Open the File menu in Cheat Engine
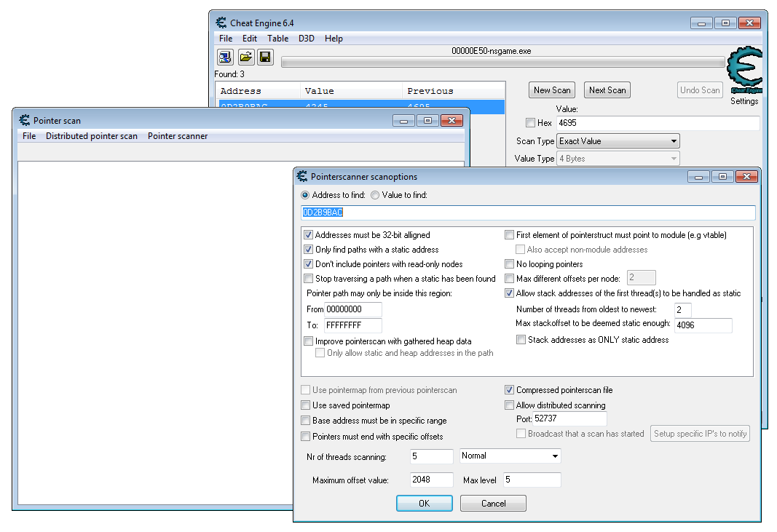 coord(226,38)
